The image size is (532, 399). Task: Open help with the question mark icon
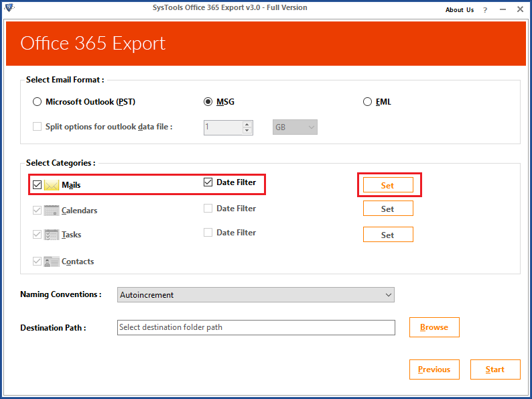pos(485,10)
